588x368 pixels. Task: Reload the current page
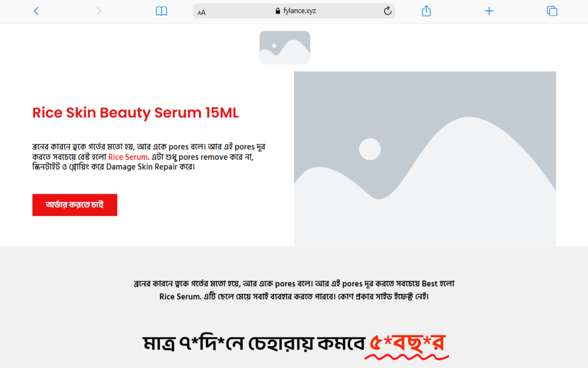click(387, 11)
